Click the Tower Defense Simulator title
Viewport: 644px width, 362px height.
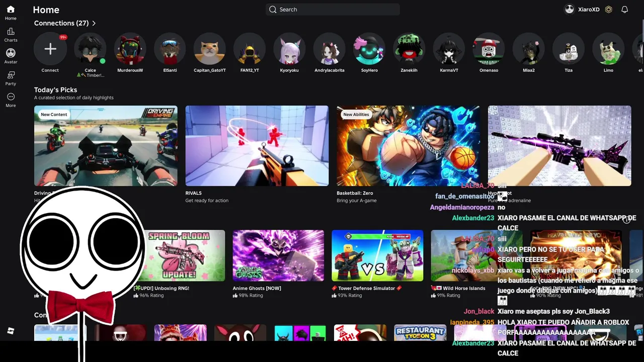367,288
